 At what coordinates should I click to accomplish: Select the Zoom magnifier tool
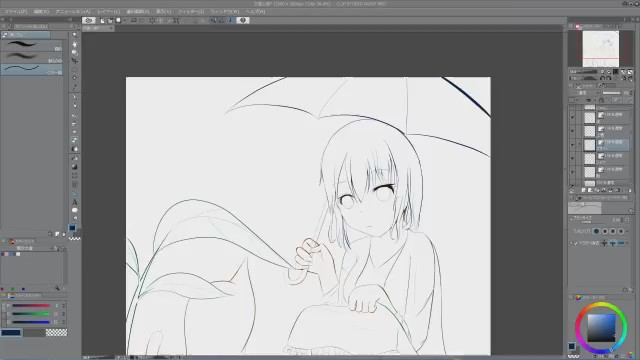(75, 36)
